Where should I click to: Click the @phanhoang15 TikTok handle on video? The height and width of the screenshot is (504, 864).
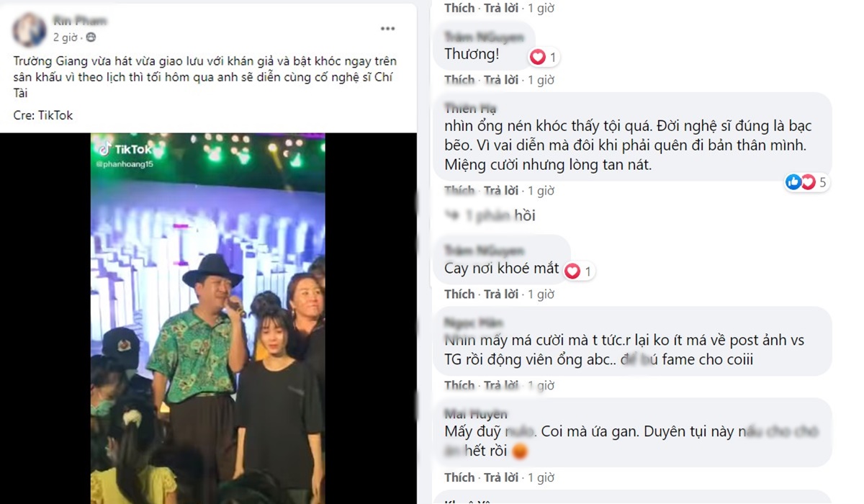(x=125, y=164)
